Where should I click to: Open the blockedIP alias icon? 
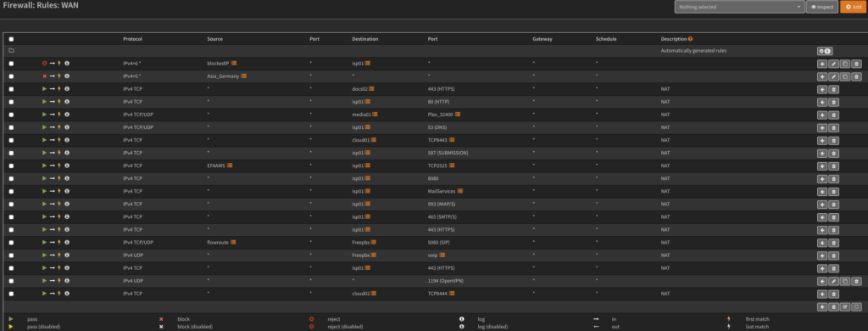tap(234, 63)
